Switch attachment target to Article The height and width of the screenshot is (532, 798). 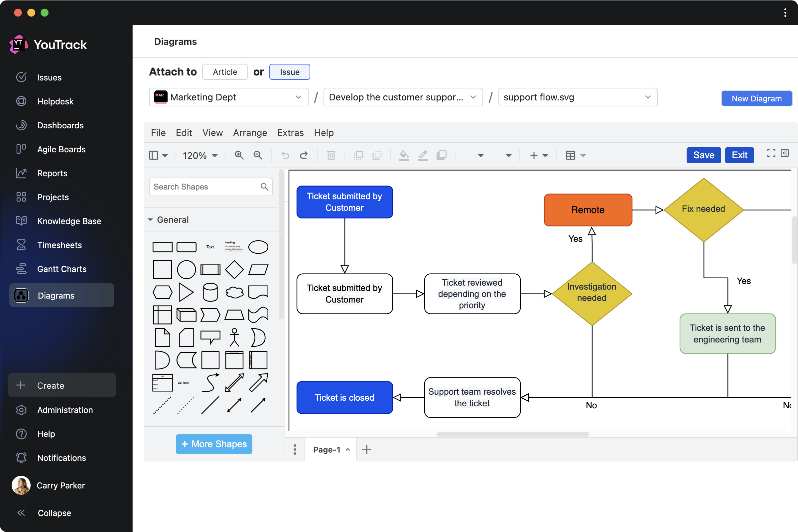pyautogui.click(x=225, y=71)
